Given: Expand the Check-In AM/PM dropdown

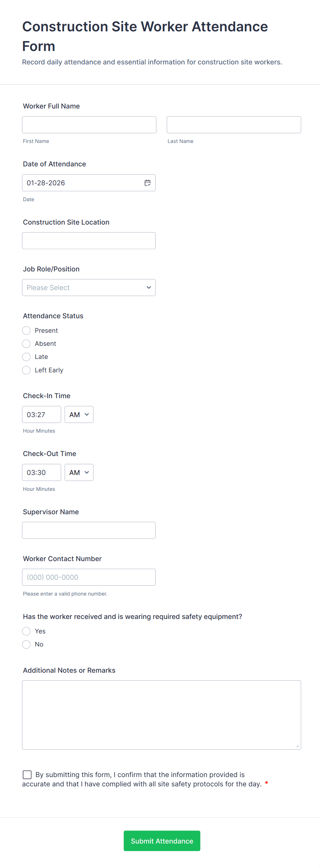Looking at the screenshot, I should pos(79,415).
